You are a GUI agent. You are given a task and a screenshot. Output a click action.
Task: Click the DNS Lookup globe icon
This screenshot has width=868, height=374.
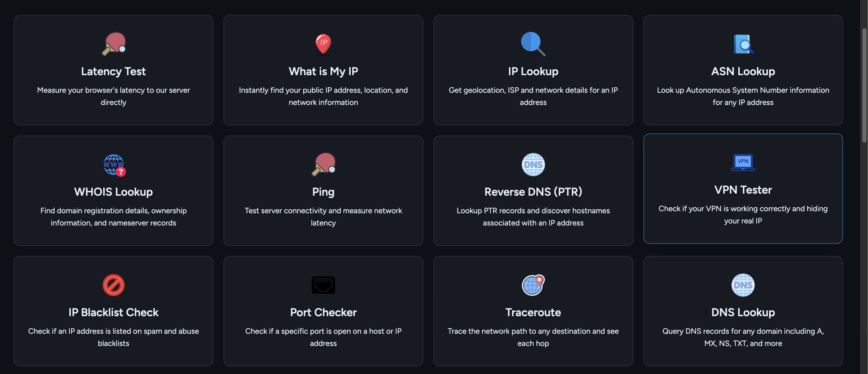click(x=743, y=285)
